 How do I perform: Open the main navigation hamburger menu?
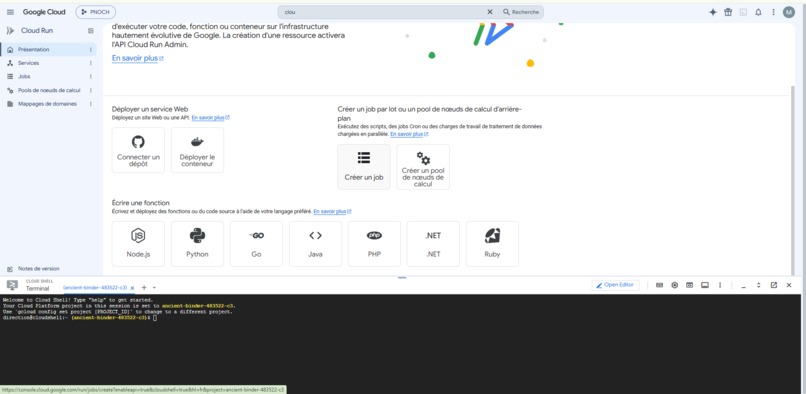pyautogui.click(x=10, y=12)
